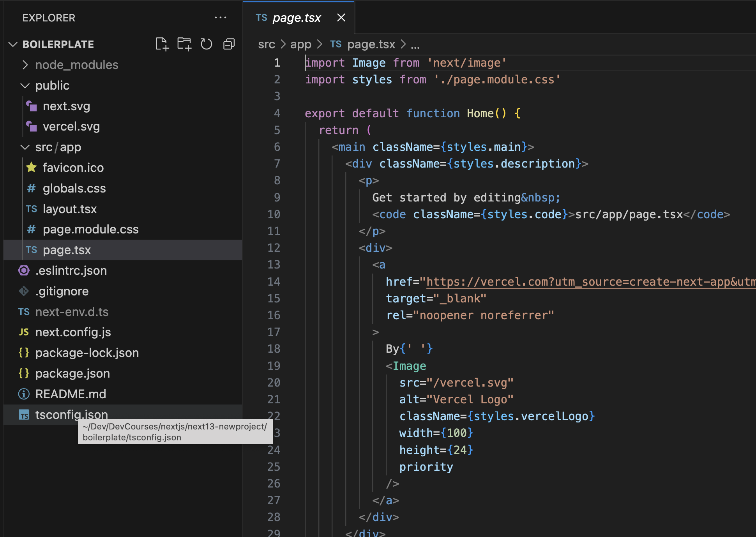Switch to the page.tsx editor tab
This screenshot has width=756, height=537.
(297, 18)
